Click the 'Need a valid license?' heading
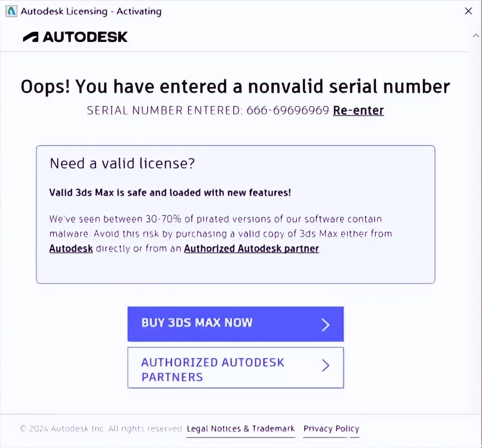Image resolution: width=482 pixels, height=448 pixels. click(122, 164)
